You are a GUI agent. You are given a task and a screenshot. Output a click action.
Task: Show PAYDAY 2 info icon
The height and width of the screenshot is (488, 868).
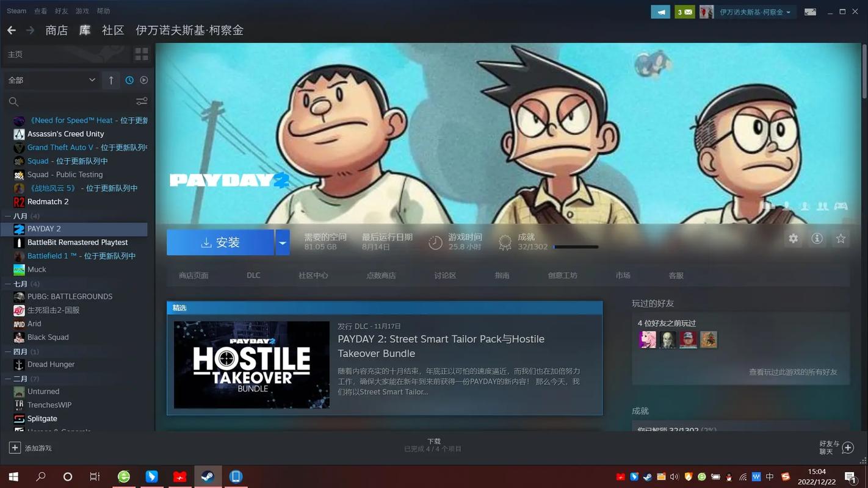click(x=817, y=239)
